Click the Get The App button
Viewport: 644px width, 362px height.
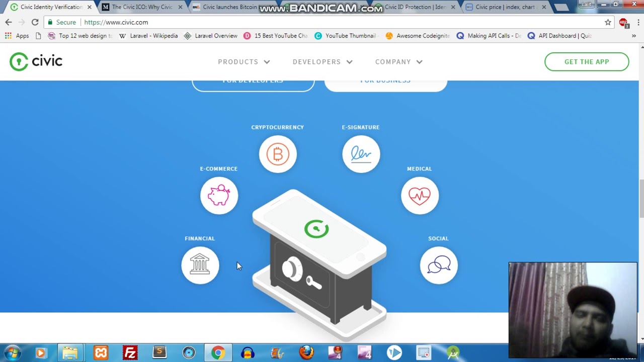pyautogui.click(x=587, y=62)
